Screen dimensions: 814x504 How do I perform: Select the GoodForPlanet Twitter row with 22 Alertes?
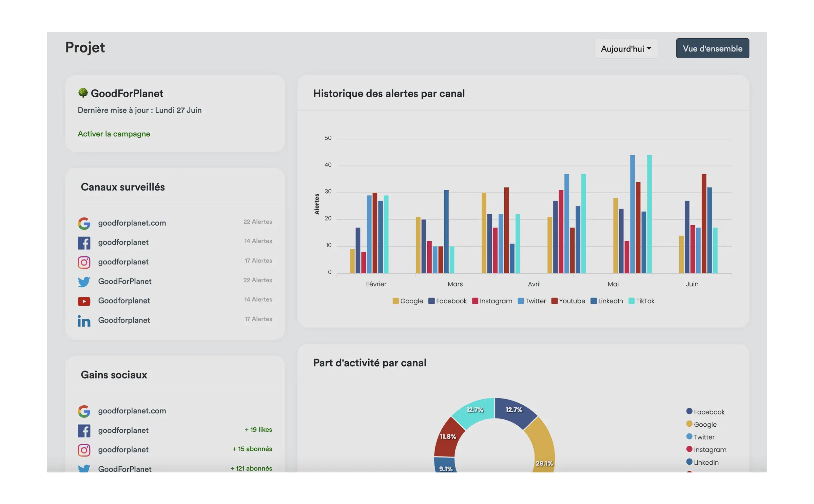point(124,282)
